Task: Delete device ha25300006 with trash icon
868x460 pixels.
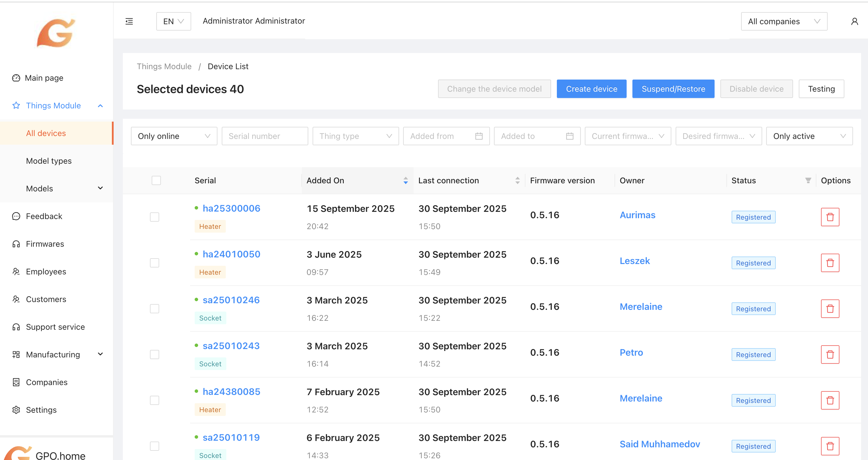Action: coord(830,217)
